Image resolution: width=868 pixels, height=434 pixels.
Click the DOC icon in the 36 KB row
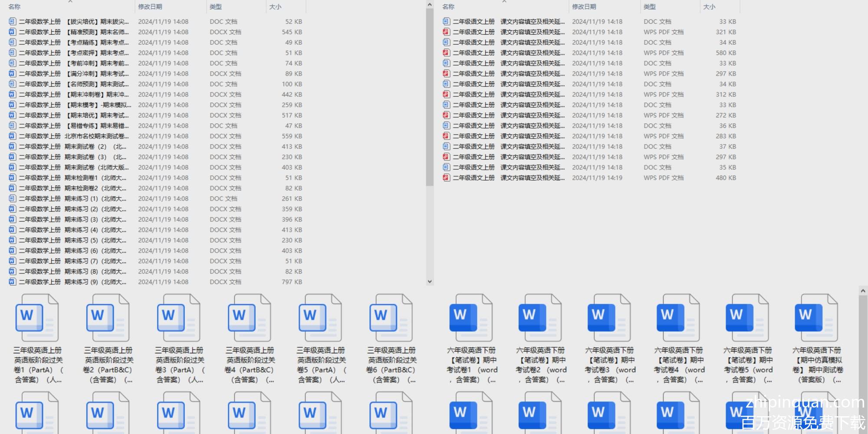point(446,125)
